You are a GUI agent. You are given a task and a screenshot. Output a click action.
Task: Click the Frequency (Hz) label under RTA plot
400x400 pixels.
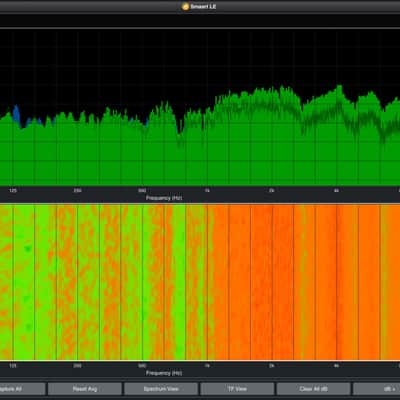pos(164,198)
